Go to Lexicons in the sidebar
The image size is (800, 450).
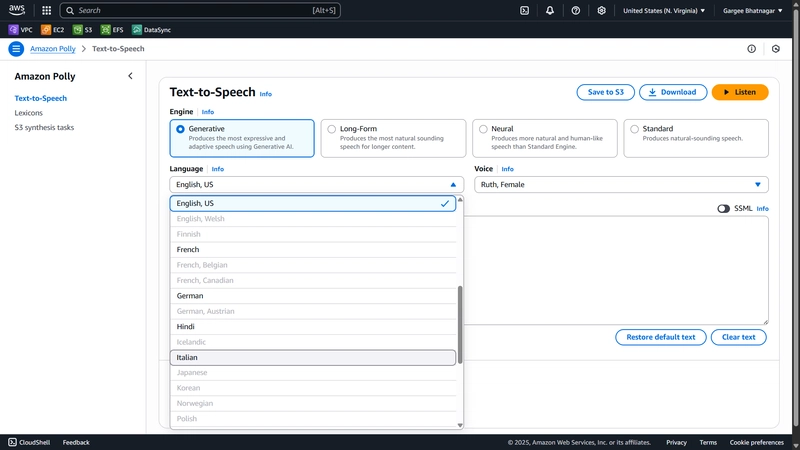tap(29, 113)
